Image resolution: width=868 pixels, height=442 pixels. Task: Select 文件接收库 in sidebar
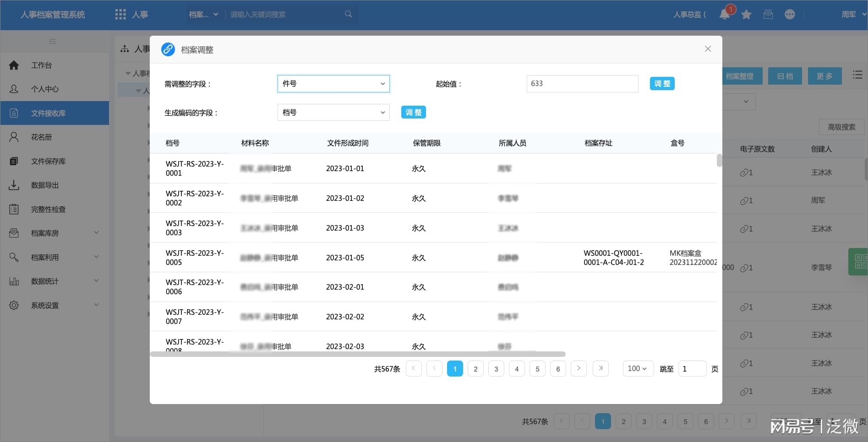tap(55, 113)
